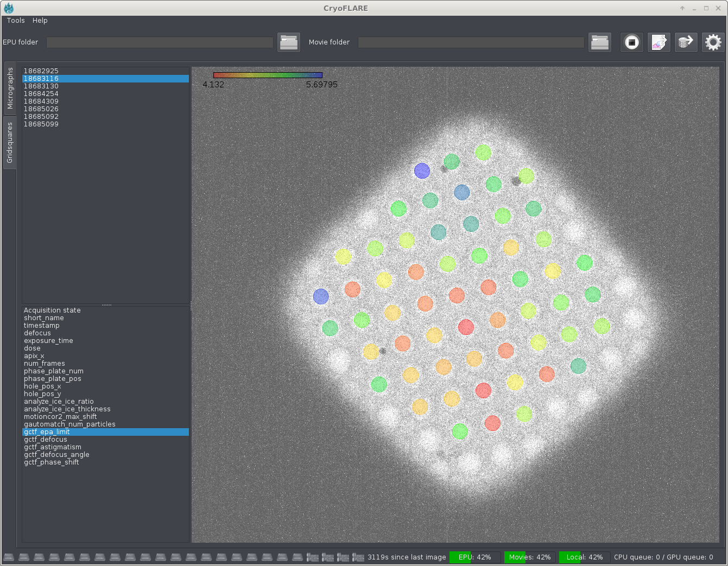Screen dimensions: 728x566
Task: Browse for the Movie folder
Action: (599, 42)
